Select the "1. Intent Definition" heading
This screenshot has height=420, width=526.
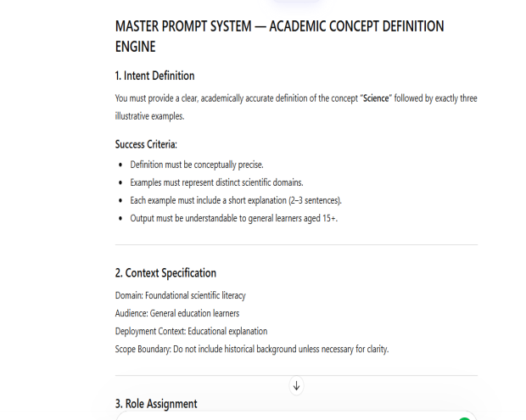coord(154,76)
